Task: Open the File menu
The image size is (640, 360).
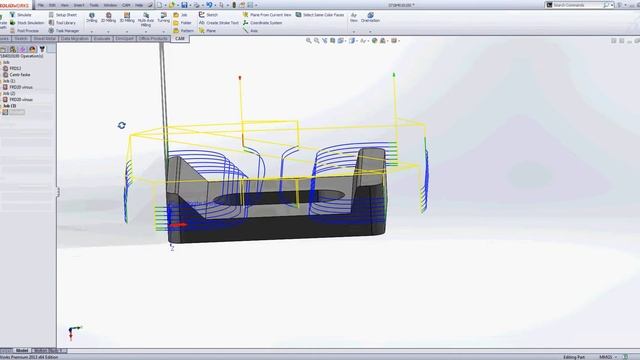Action: 40,5
